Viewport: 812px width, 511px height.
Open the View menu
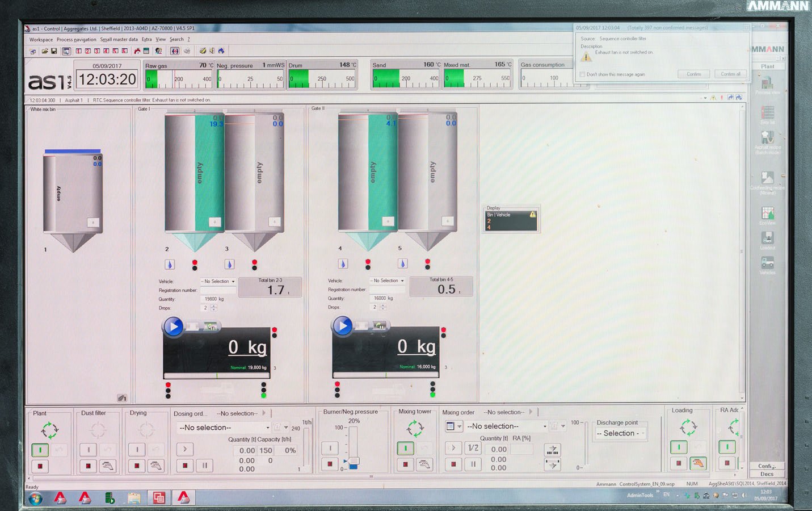(x=161, y=40)
